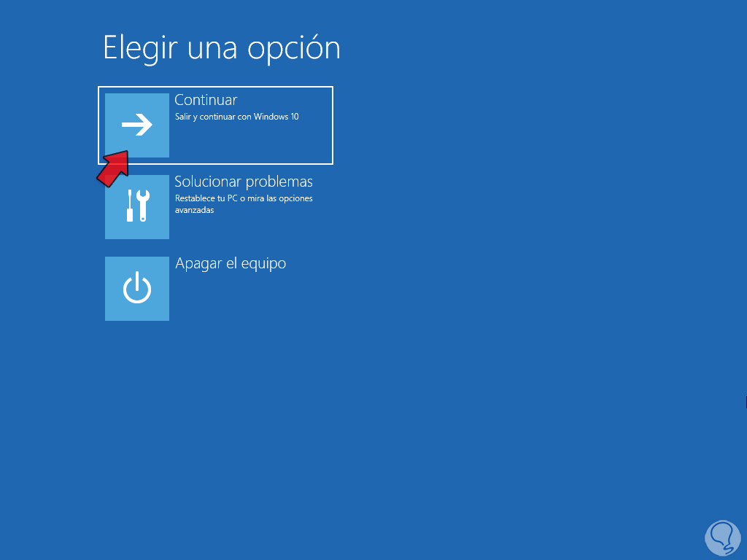Image resolution: width=747 pixels, height=560 pixels.
Task: Select the "Continuar" option title
Action: (206, 100)
